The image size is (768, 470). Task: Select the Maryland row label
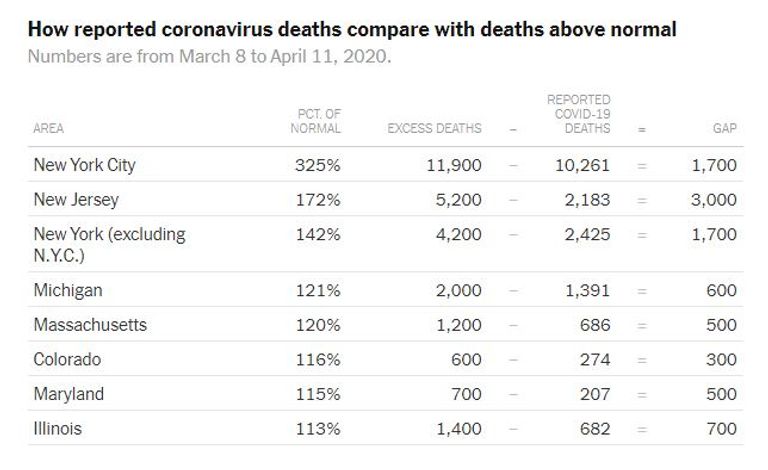68,394
